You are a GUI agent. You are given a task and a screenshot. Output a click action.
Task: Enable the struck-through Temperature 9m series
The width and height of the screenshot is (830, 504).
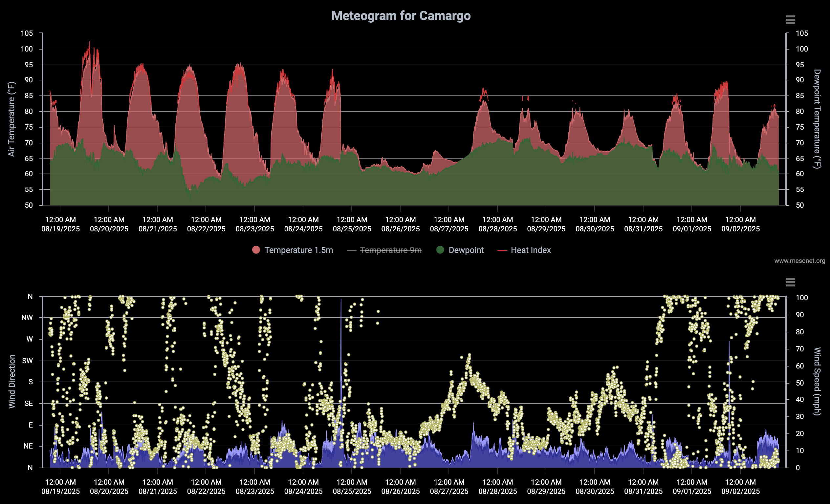(x=391, y=250)
